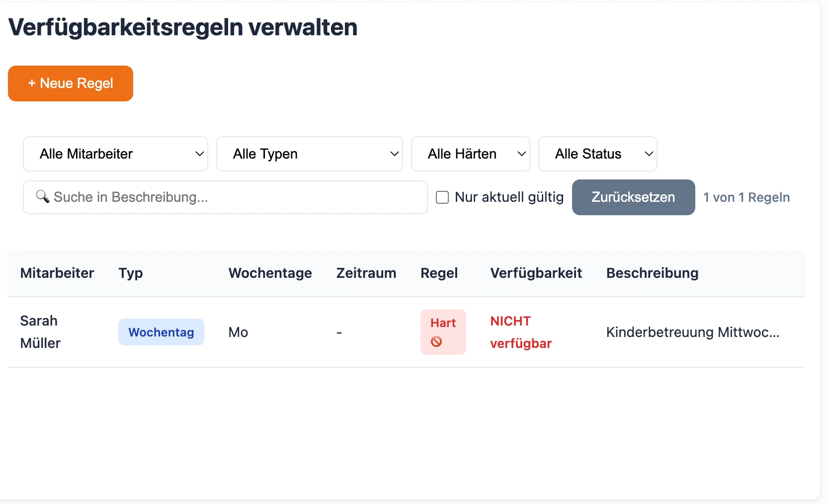
Task: Open the Alle Typen dropdown
Action: 309,154
